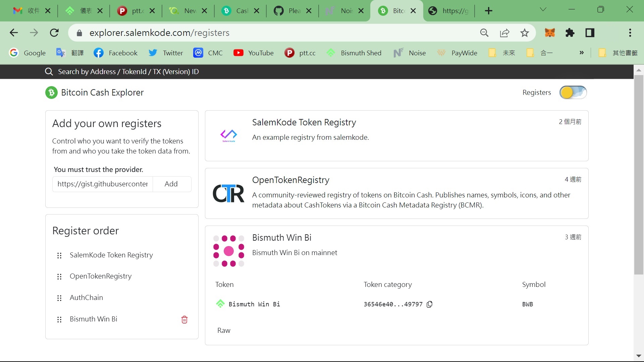Focus the register URL input field
This screenshot has width=644, height=362.
point(103,184)
